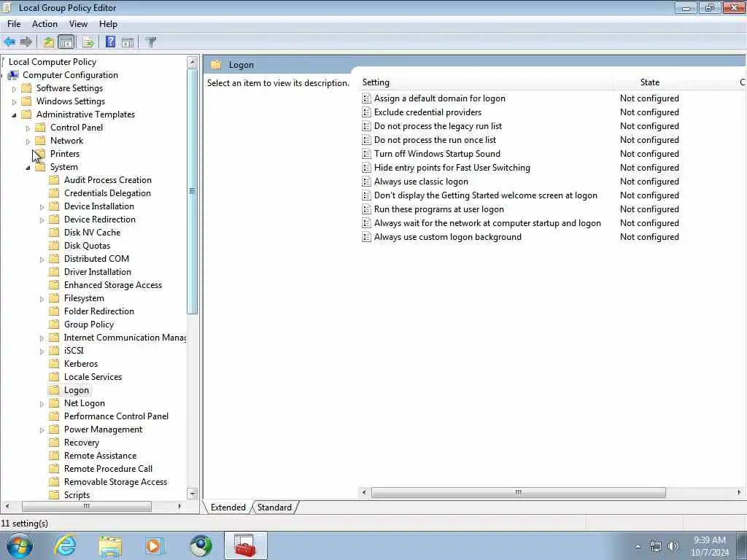Click the folder icon next to Disk Quotas
The image size is (747, 560).
click(54, 246)
